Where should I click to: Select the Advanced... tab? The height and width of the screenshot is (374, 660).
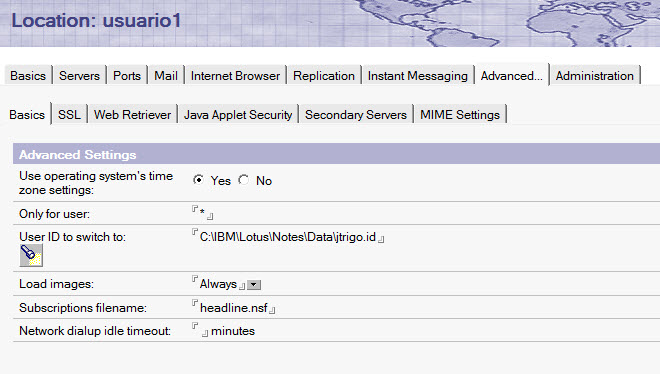[x=511, y=76]
